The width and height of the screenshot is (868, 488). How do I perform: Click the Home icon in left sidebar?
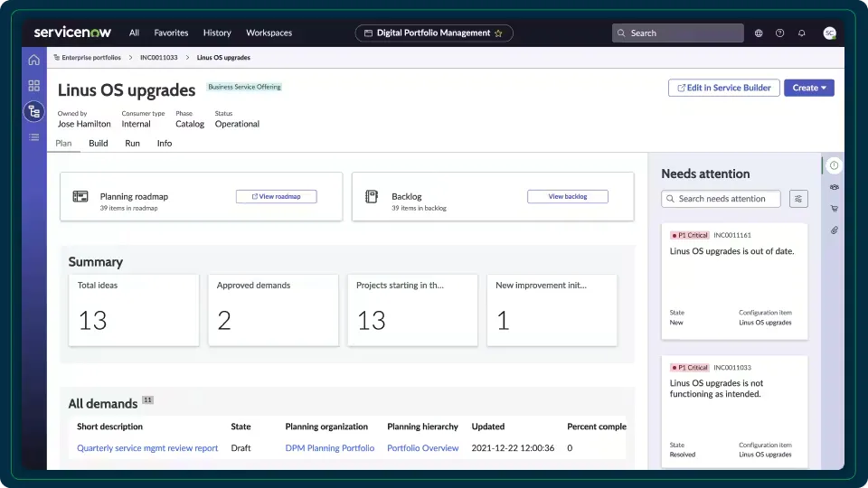pos(33,61)
